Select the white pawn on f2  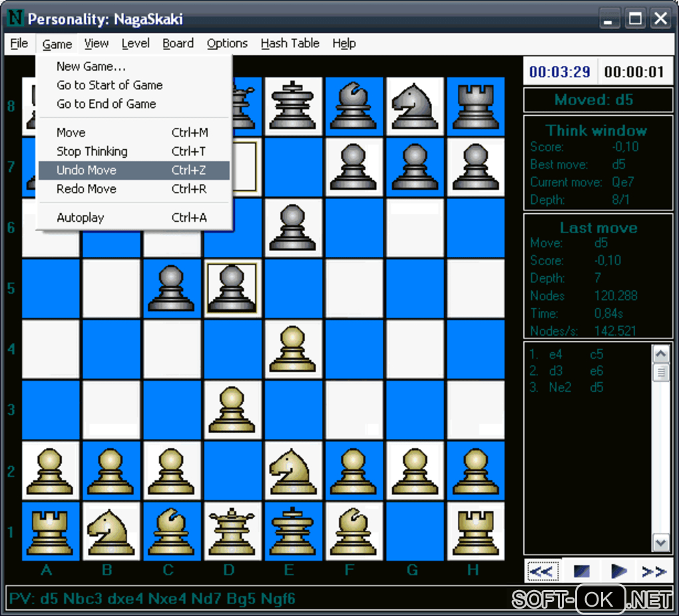353,471
